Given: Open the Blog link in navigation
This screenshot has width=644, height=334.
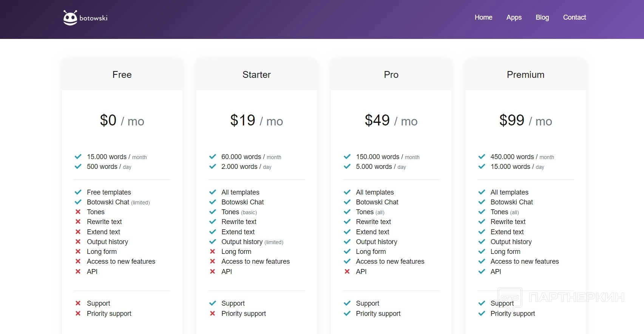Looking at the screenshot, I should tap(542, 17).
